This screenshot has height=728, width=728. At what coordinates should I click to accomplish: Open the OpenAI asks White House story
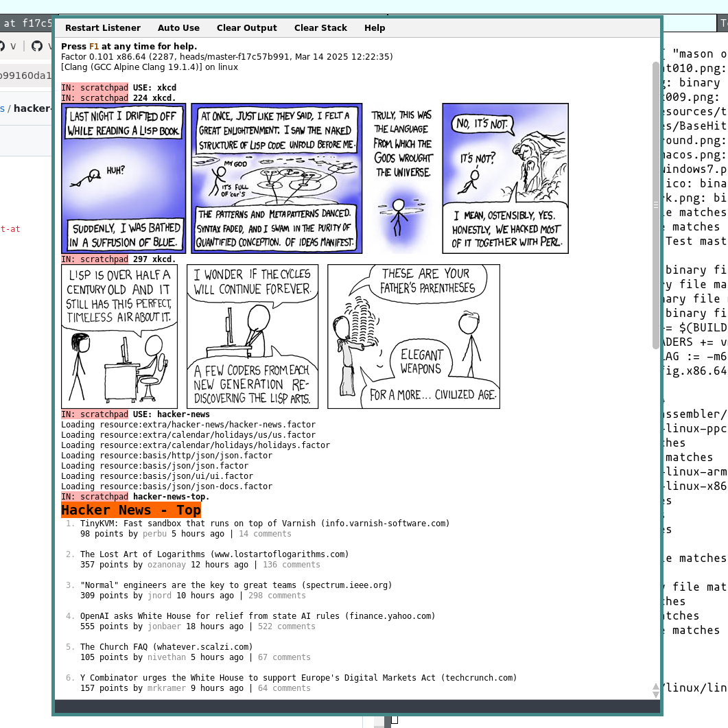coord(258,616)
